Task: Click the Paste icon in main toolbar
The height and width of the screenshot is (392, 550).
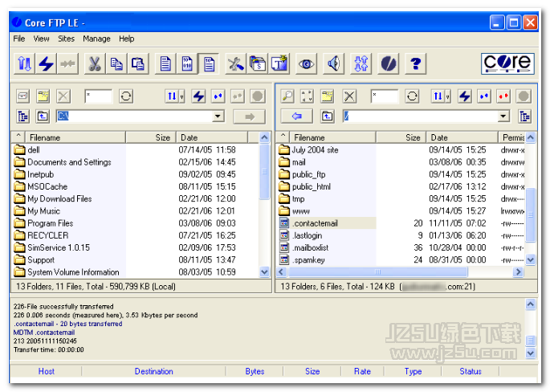Action: [x=138, y=64]
